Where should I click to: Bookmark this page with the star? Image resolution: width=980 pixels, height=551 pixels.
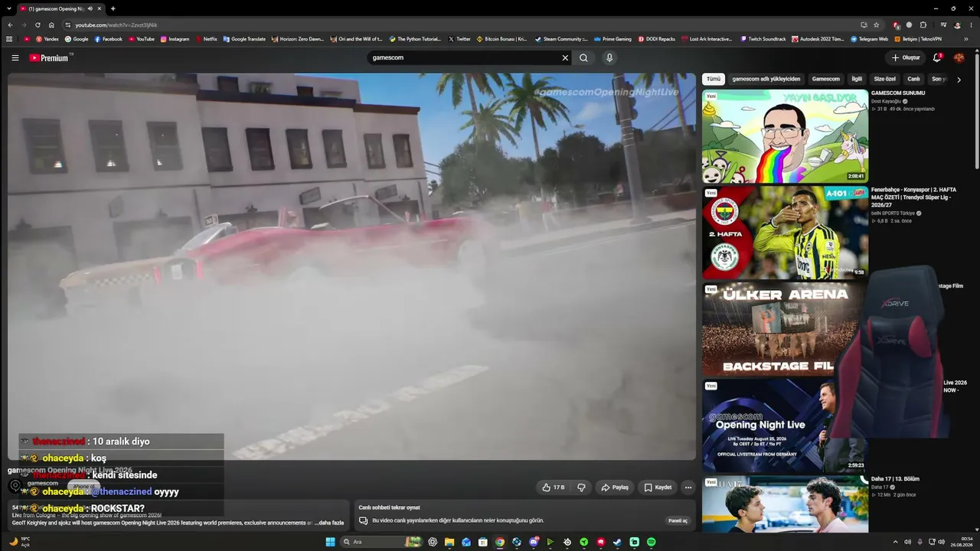pyautogui.click(x=877, y=24)
